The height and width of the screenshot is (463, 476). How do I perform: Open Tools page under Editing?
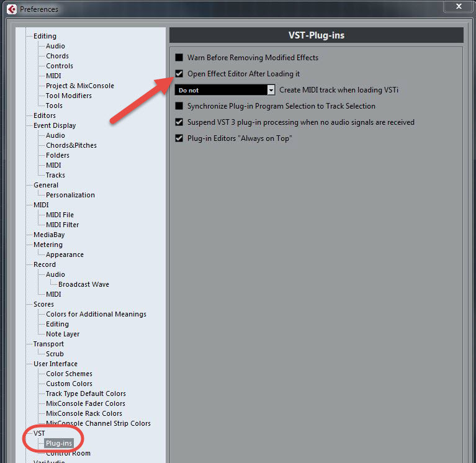54,106
